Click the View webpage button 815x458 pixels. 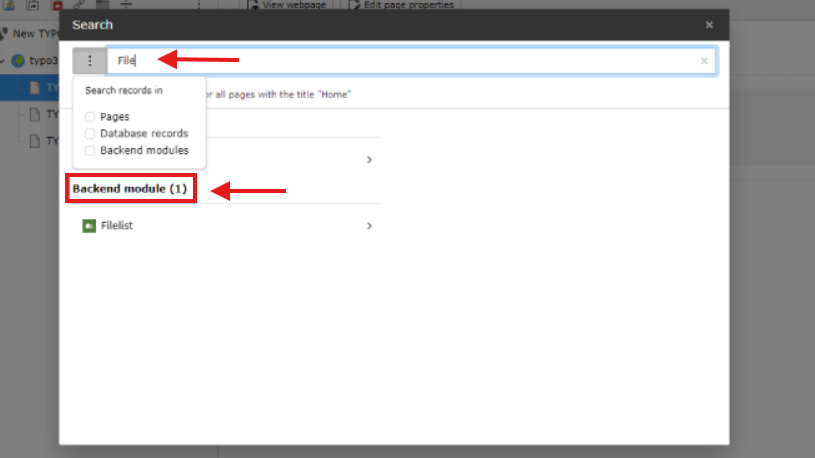click(x=287, y=5)
